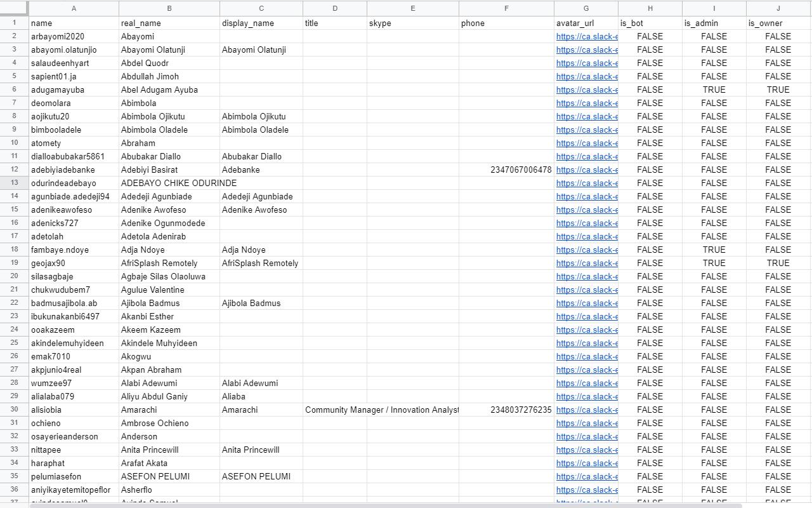
Task: Select is_admin TRUE in adugamayuba row
Action: [714, 90]
